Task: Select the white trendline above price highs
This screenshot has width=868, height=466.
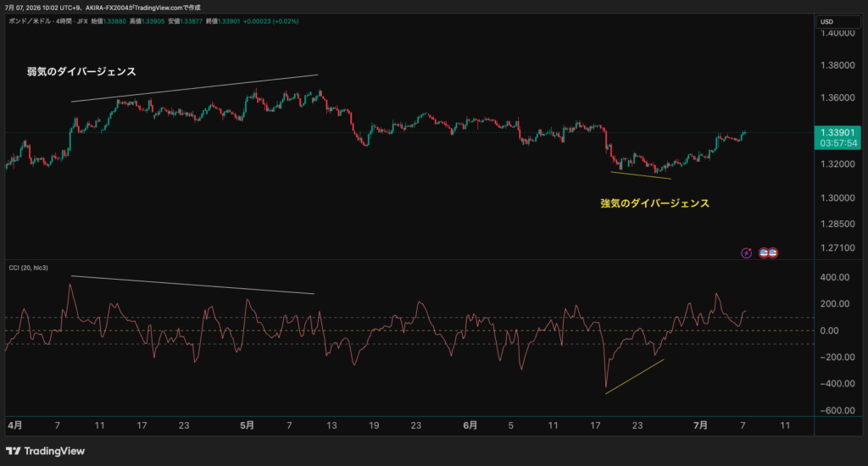Action: tap(194, 88)
